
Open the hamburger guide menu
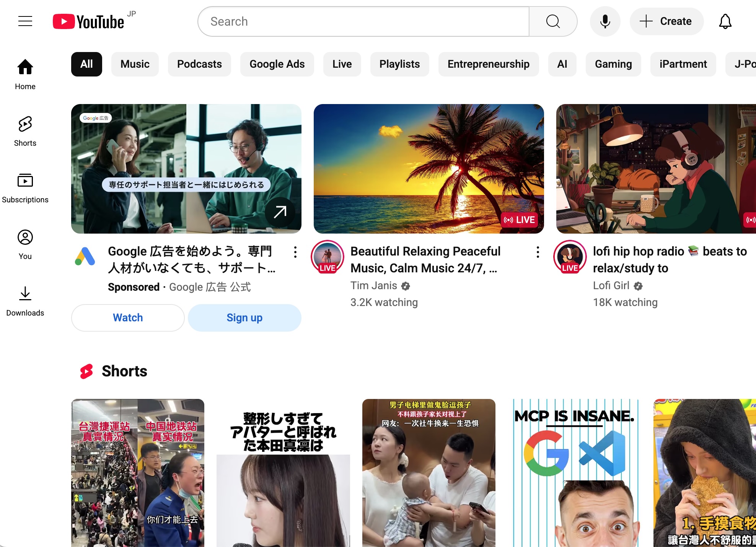[25, 21]
